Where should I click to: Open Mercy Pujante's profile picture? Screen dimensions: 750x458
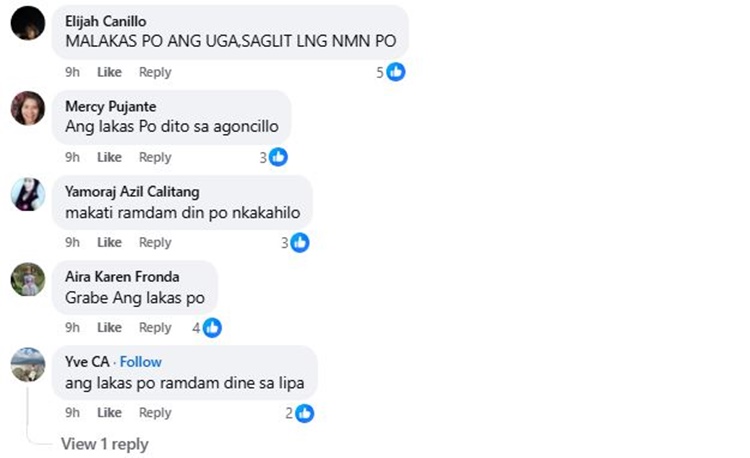[x=28, y=108]
